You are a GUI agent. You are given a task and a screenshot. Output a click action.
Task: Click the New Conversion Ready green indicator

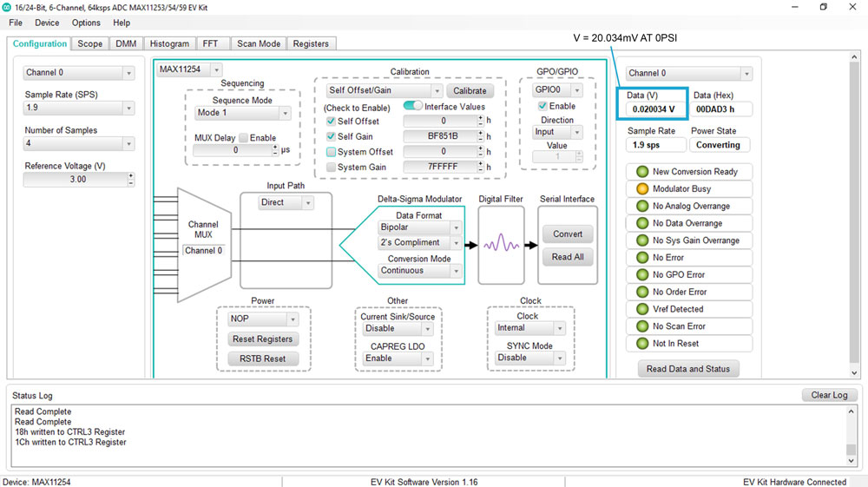(643, 172)
